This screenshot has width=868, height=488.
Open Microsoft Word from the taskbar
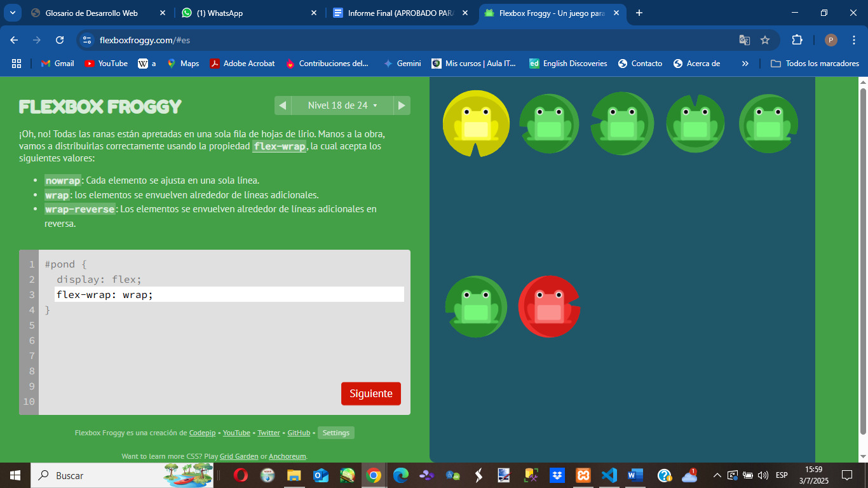click(x=635, y=475)
